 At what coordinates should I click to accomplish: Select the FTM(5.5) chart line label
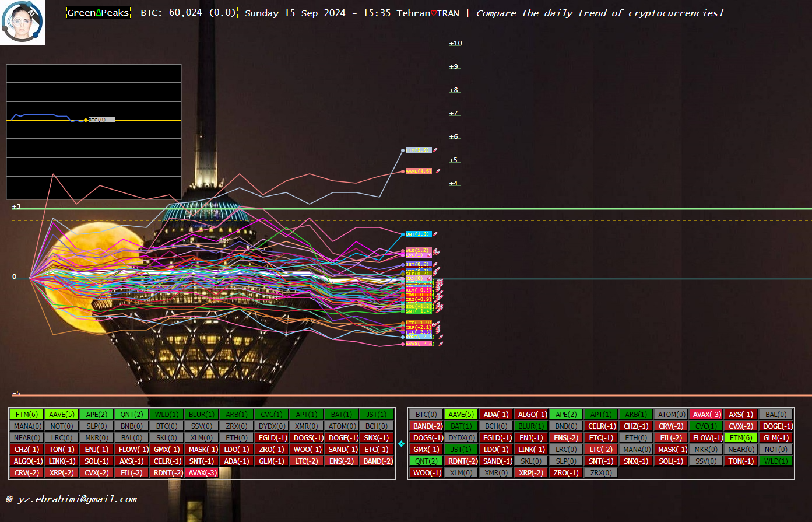[419, 150]
